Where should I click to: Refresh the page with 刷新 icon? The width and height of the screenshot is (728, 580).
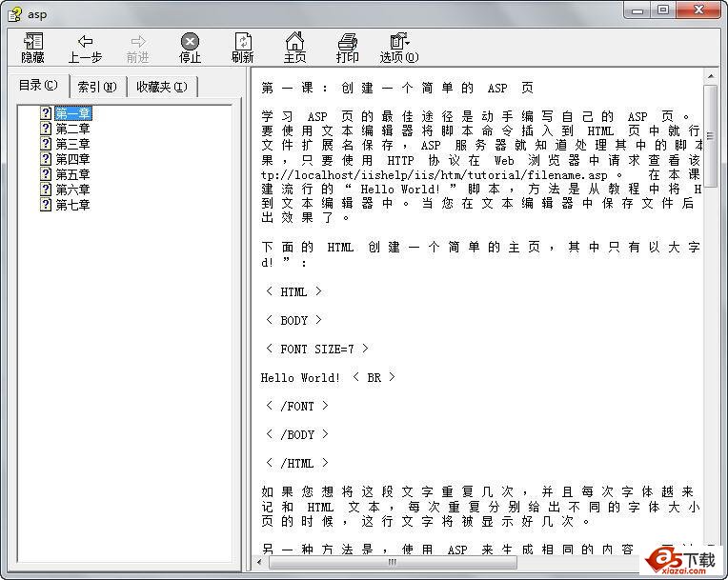[x=243, y=48]
